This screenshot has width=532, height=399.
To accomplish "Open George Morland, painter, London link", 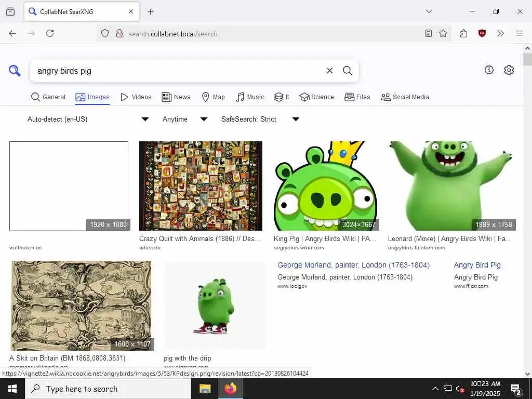I will 353,265.
